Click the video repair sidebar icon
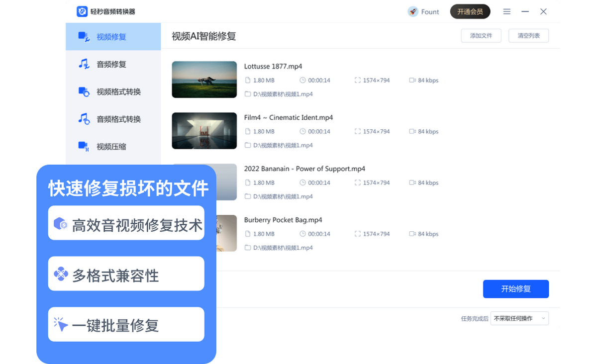The image size is (597, 364). [84, 37]
